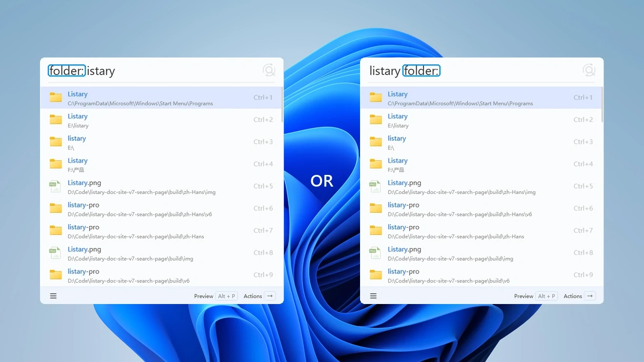Click folder icon of zh-Hans\v6 listary-pro, left window
Viewport: 644px width, 362px height.
pos(56,209)
